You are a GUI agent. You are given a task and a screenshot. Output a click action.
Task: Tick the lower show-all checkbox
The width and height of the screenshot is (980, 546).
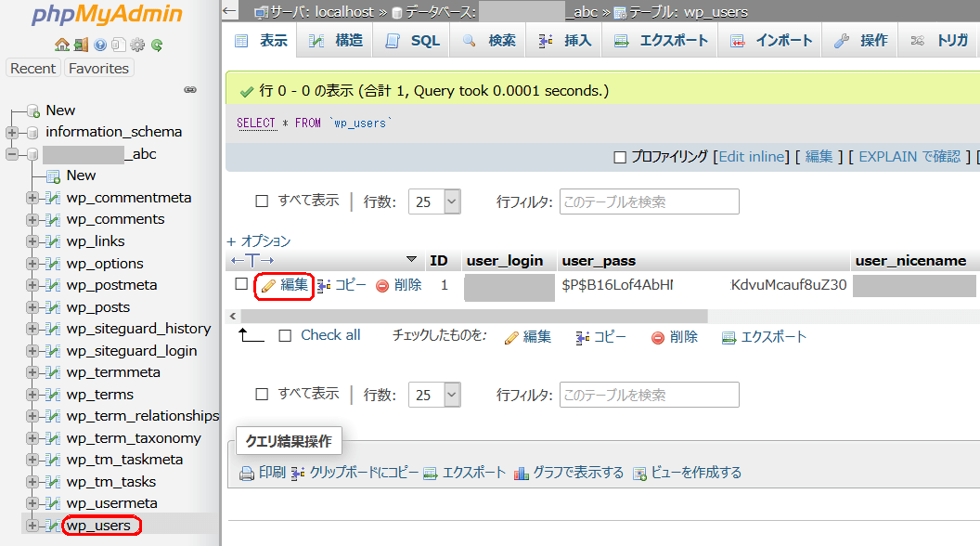pyautogui.click(x=262, y=395)
